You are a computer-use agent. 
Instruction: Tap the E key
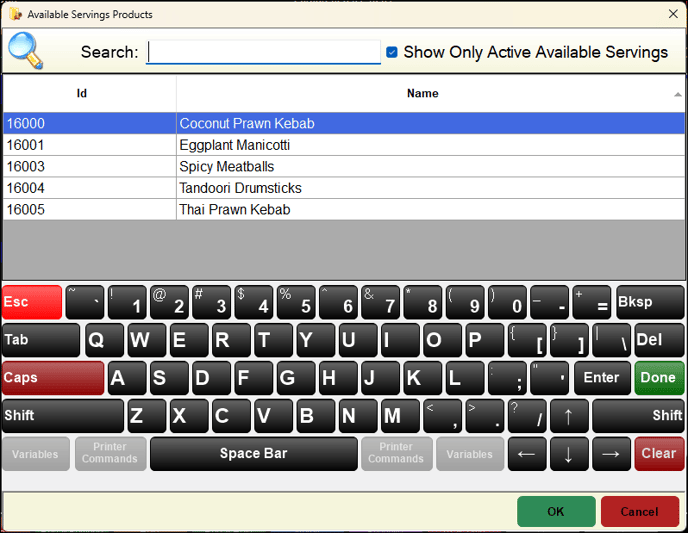(189, 340)
